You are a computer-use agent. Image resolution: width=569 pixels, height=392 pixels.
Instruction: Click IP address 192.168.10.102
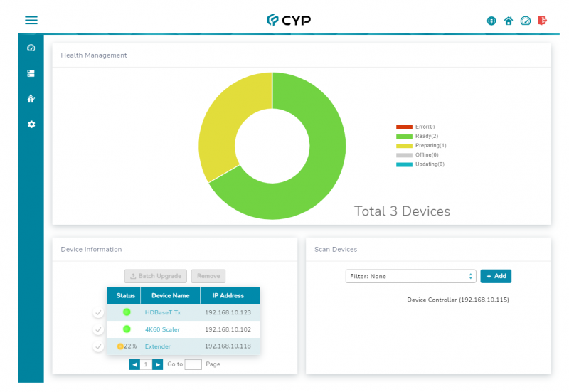pos(228,329)
